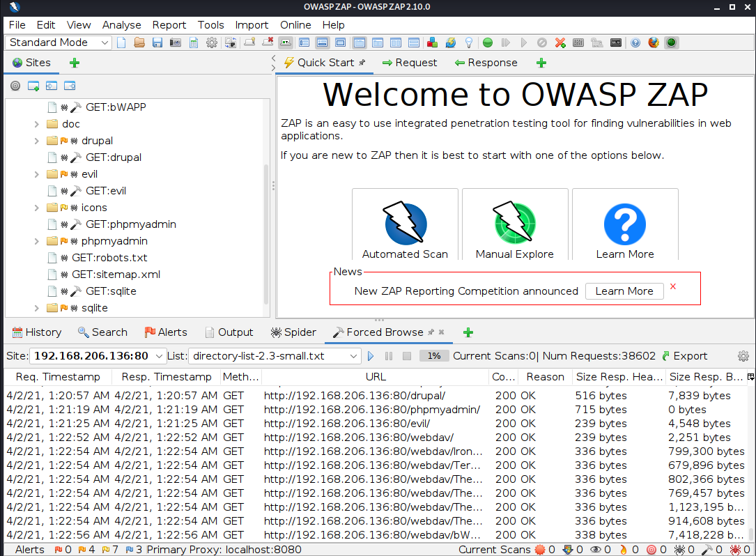Toggle the green radar HUD icon in toolbar
The image size is (756, 556).
[671, 43]
